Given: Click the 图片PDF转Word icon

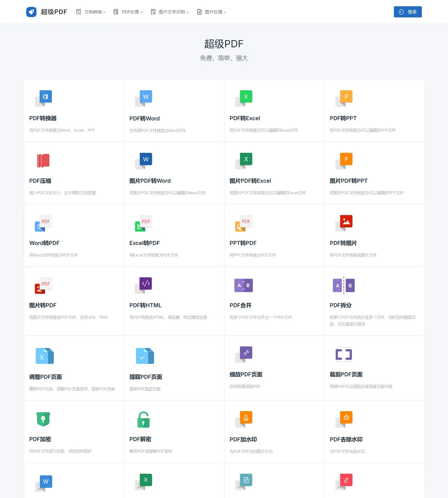Looking at the screenshot, I should coord(143,161).
